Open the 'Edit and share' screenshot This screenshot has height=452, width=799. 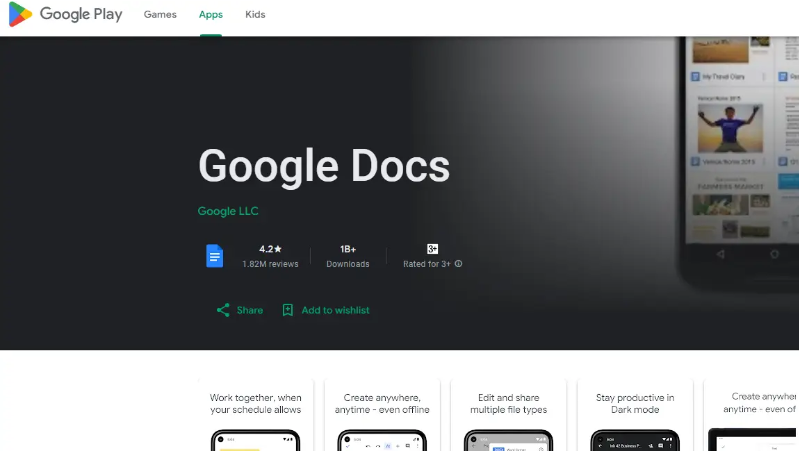pyautogui.click(x=509, y=415)
